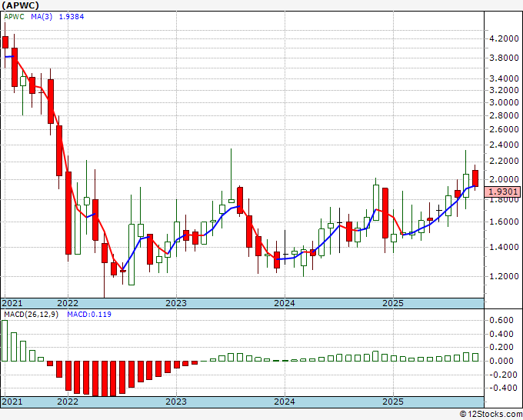This screenshot has width=523, height=420.
Task: Select 2025 on the price chart timeline
Action: [x=393, y=303]
